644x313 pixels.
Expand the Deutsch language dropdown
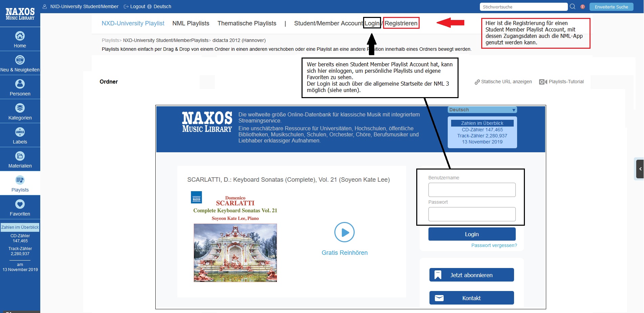click(482, 110)
